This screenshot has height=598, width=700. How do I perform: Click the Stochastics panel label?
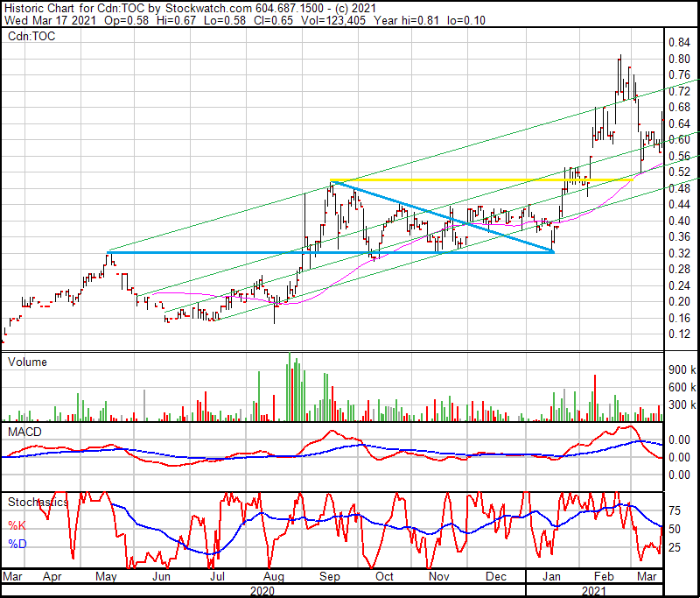38,502
